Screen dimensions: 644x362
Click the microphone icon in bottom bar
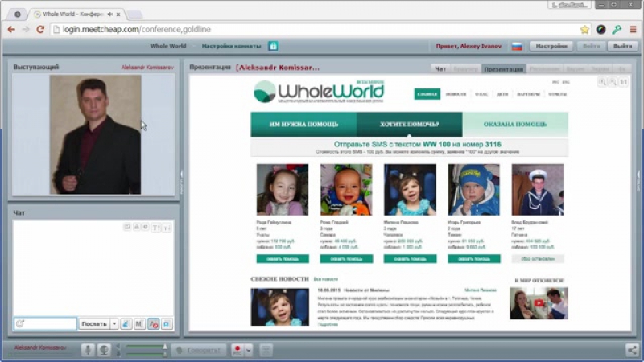click(x=89, y=350)
